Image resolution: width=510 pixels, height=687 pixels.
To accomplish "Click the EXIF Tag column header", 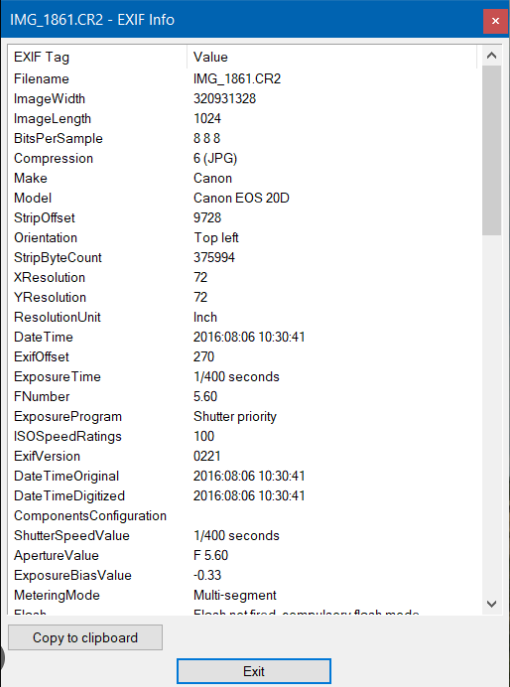I will point(97,57).
